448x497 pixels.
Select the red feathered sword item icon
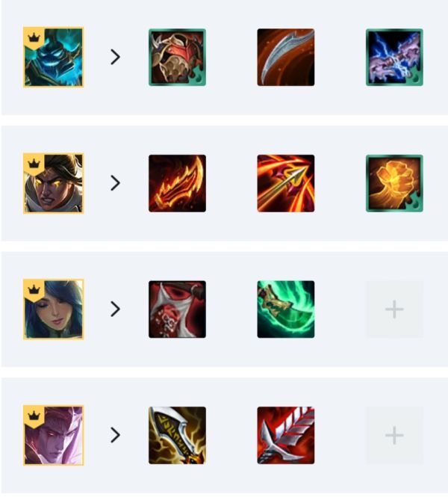pos(286,436)
